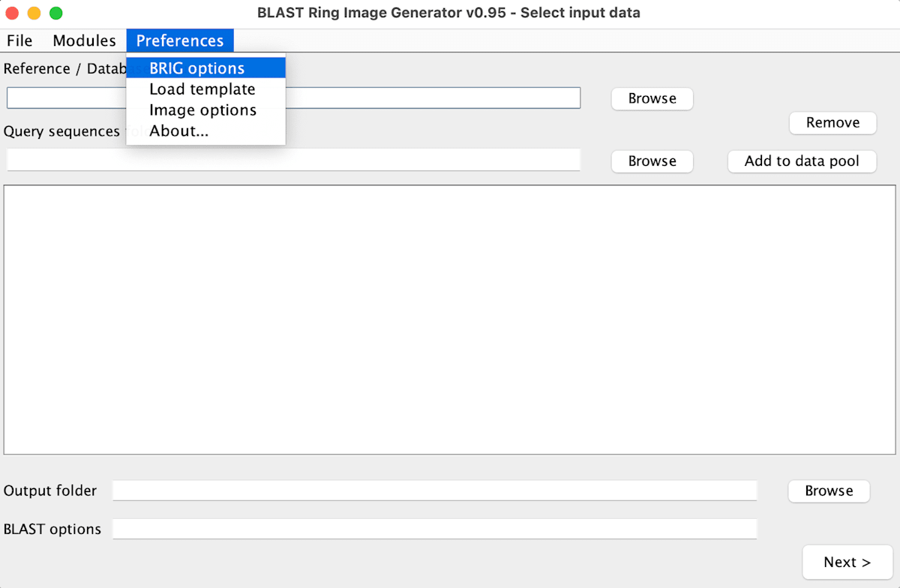Browse for the reference sequence file
Screen dimensions: 900x588
click(652, 98)
